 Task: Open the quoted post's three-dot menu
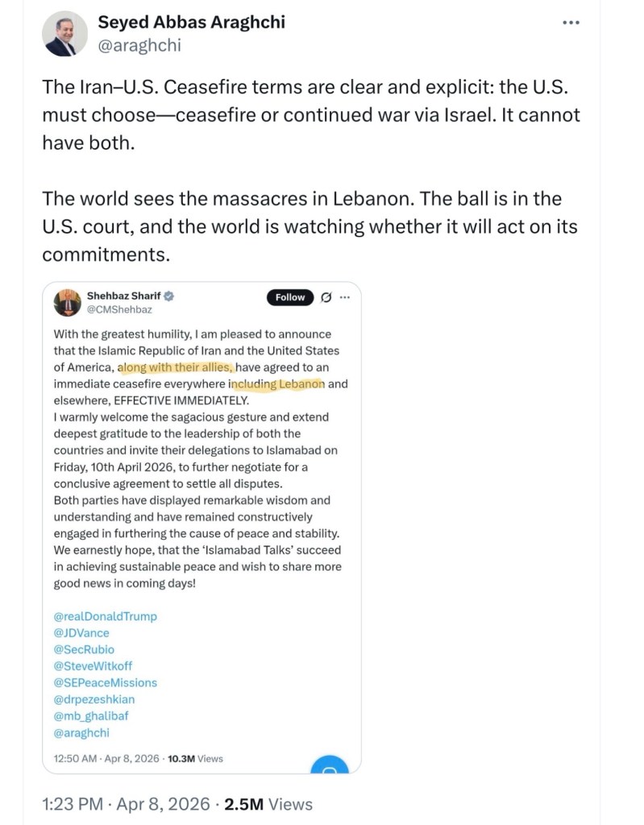tap(345, 297)
